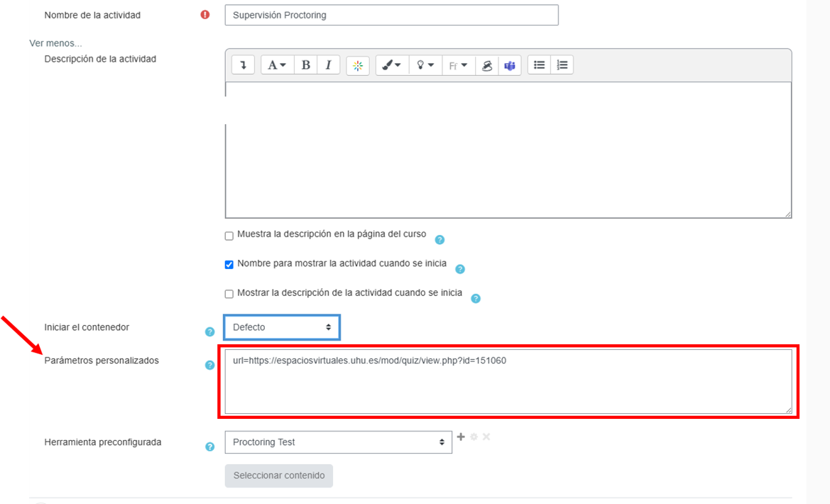Toggle the editor toolbar expand arrow
The height and width of the screenshot is (504, 830).
243,65
